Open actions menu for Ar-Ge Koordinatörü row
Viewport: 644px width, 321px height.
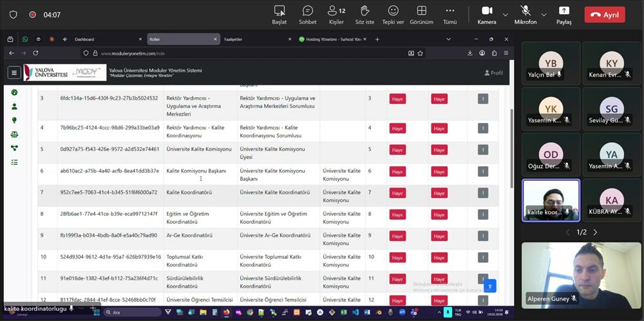(x=482, y=236)
